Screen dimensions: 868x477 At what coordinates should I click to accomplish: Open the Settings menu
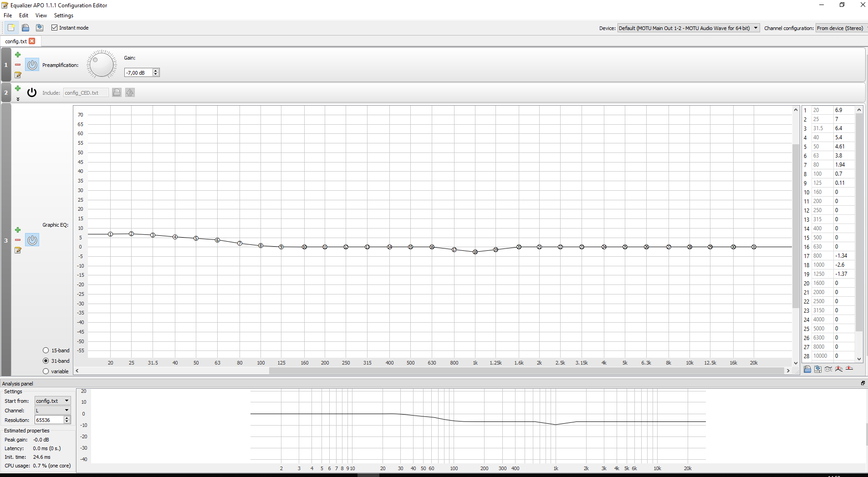pyautogui.click(x=64, y=15)
